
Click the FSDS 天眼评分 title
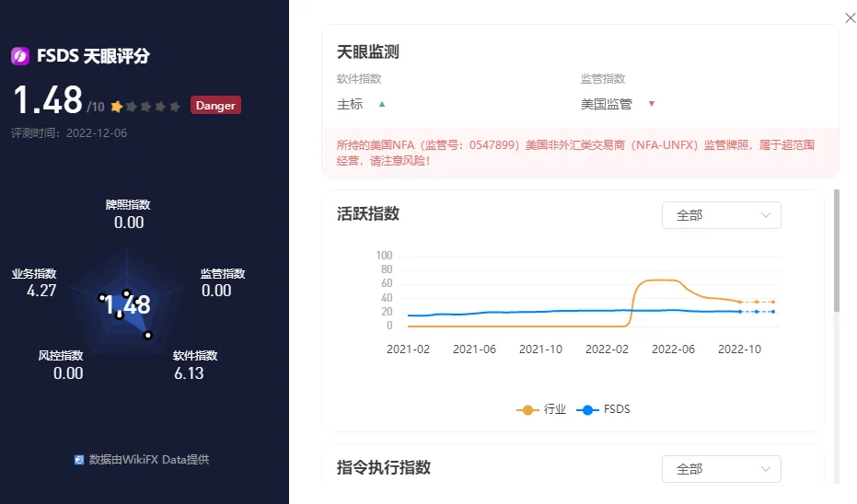click(x=93, y=56)
